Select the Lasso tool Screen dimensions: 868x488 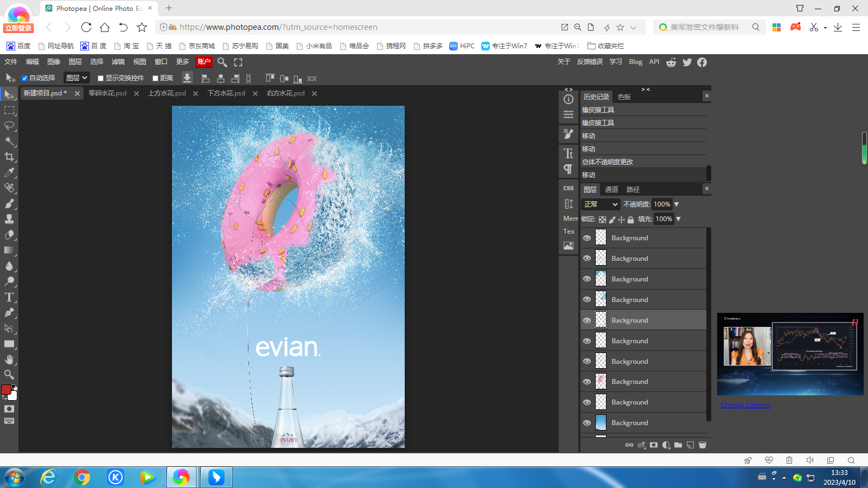(x=9, y=126)
